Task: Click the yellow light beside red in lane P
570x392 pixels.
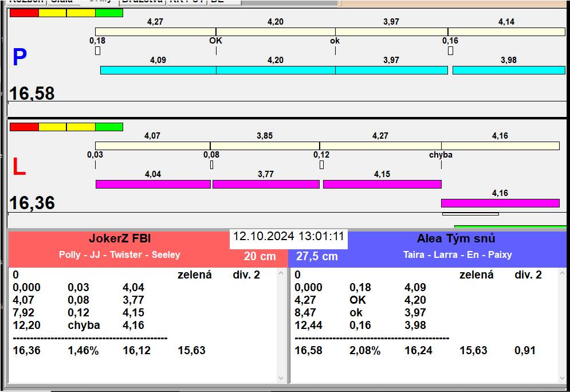Action: [52, 13]
